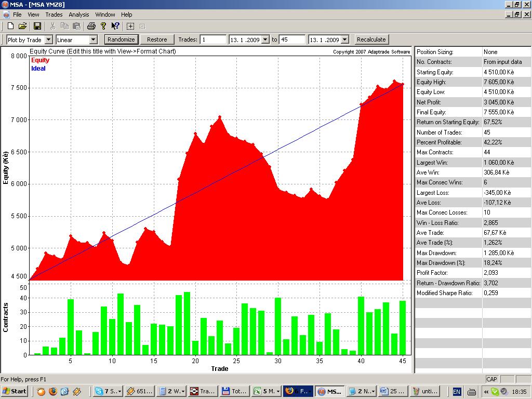Viewport: 532px width, 399px height.
Task: Click the CAP status bar indicator
Action: coord(491,379)
